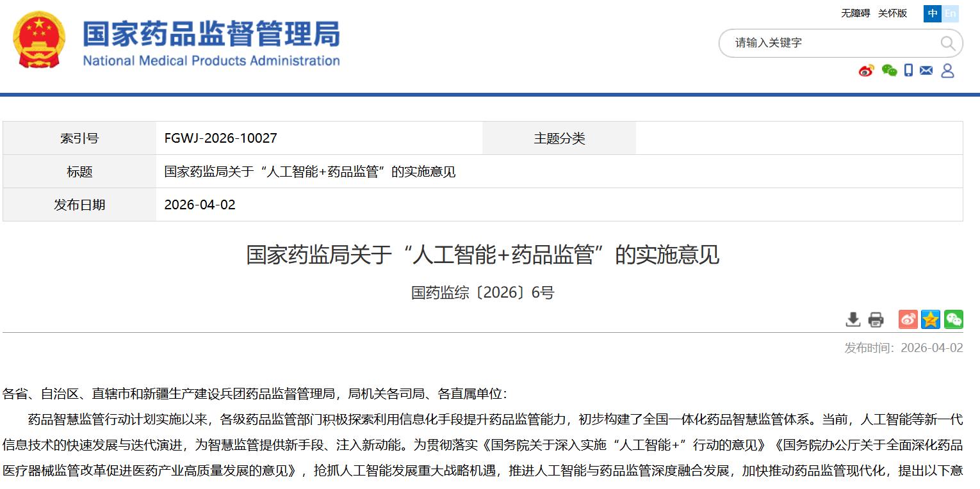Share article via green WeChat button

coord(953,319)
